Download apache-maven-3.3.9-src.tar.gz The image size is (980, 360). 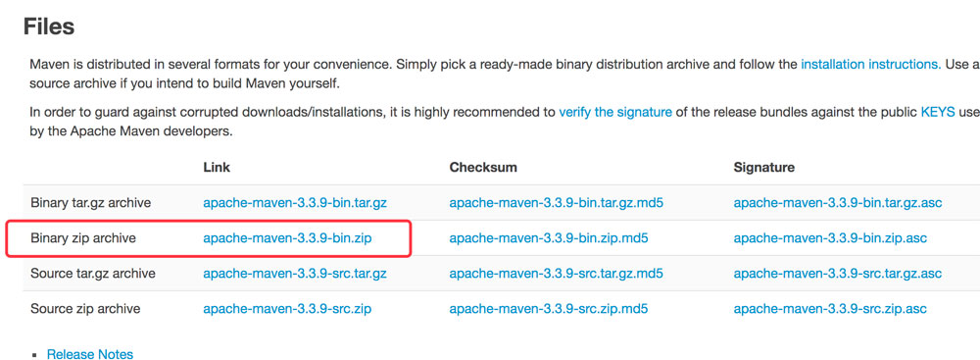click(295, 274)
